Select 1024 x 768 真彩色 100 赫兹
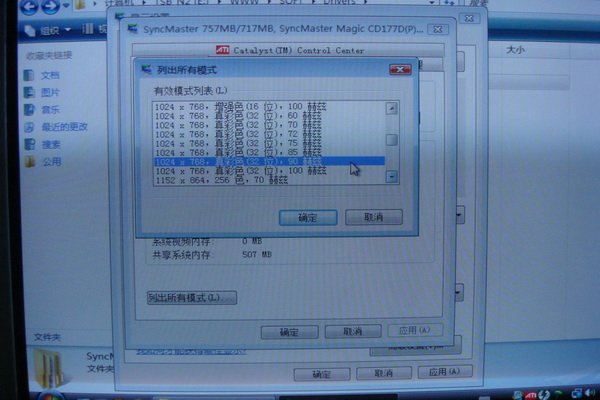This screenshot has height=400, width=600. pyautogui.click(x=269, y=171)
